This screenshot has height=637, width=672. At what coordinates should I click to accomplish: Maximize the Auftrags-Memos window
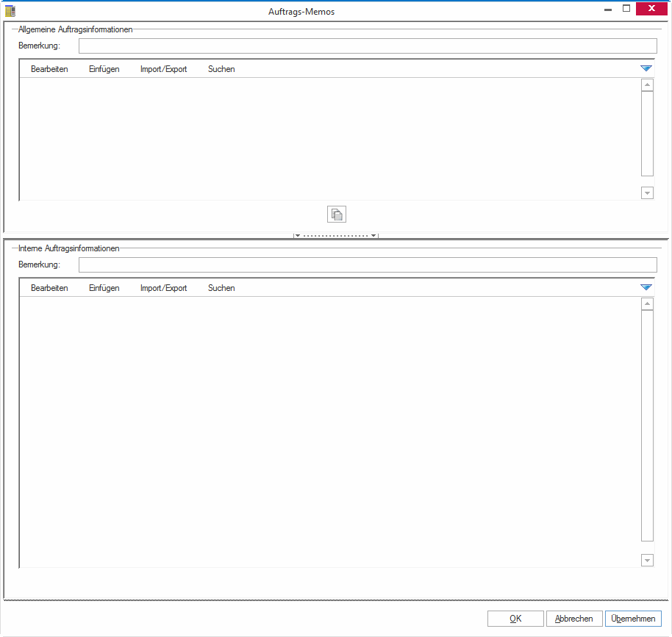(626, 9)
